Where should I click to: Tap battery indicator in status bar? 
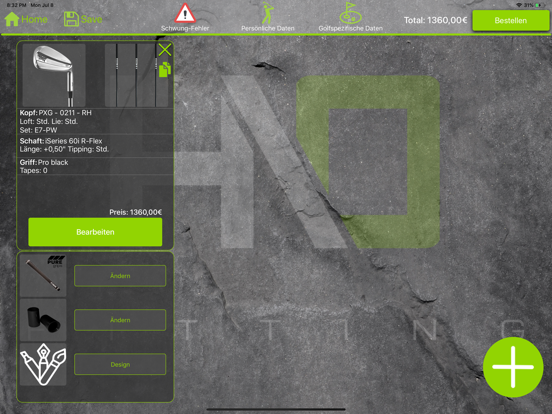click(539, 5)
